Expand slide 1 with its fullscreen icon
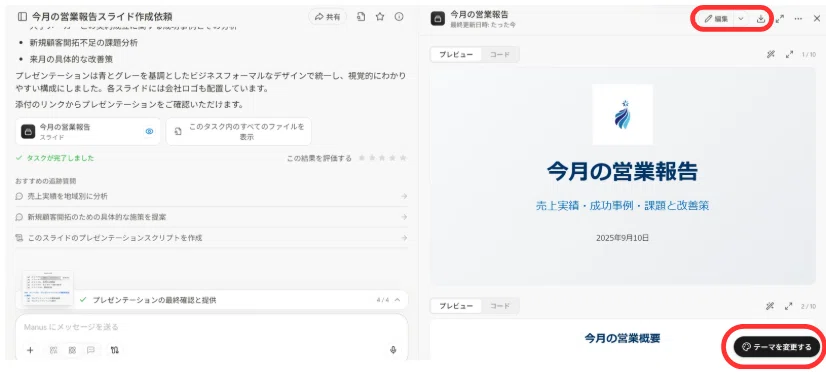The width and height of the screenshot is (826, 372). pyautogui.click(x=789, y=54)
